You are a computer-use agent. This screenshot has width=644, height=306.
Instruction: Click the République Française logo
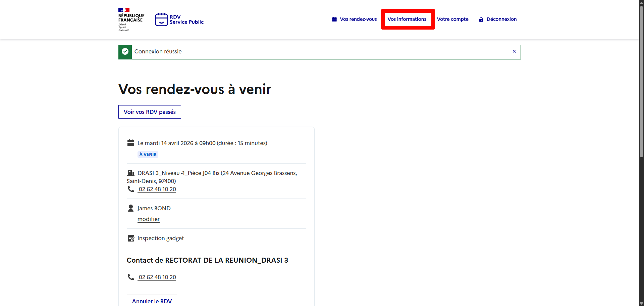pos(131,19)
